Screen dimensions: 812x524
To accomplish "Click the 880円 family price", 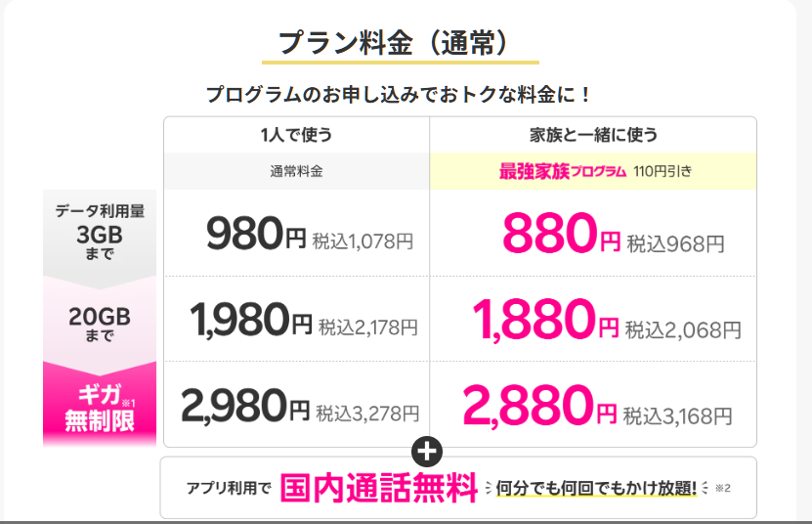I will (561, 233).
